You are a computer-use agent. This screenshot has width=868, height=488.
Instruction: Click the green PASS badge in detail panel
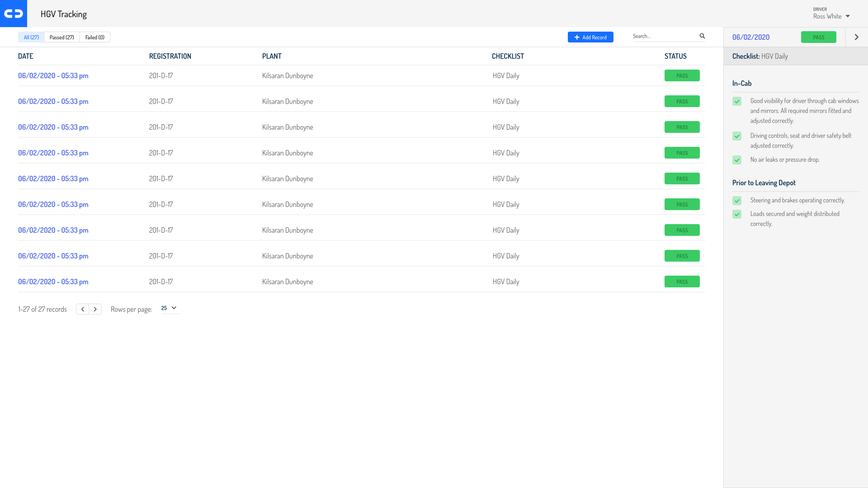(818, 37)
